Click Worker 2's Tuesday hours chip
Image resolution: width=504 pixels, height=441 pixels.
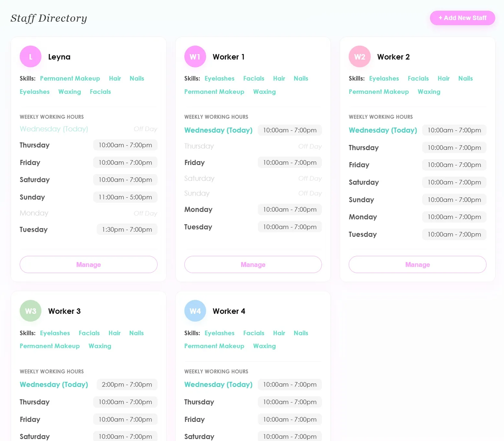[454, 234]
